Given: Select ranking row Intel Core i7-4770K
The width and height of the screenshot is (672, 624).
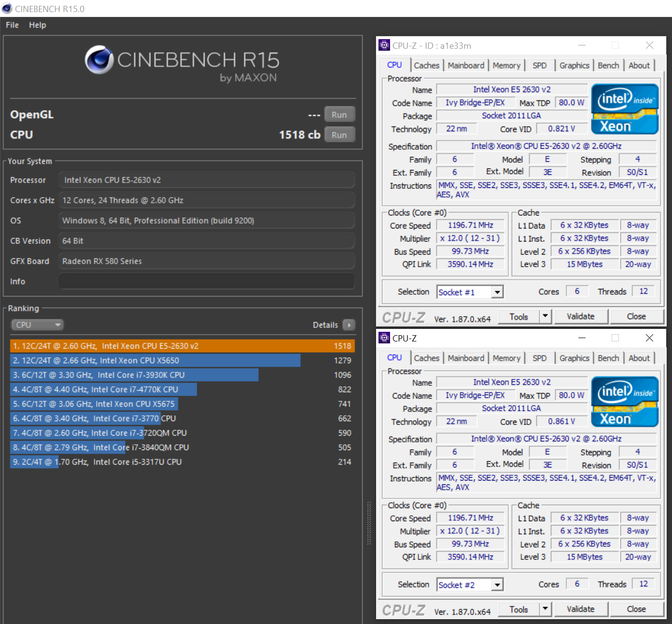Looking at the screenshot, I should [182, 389].
